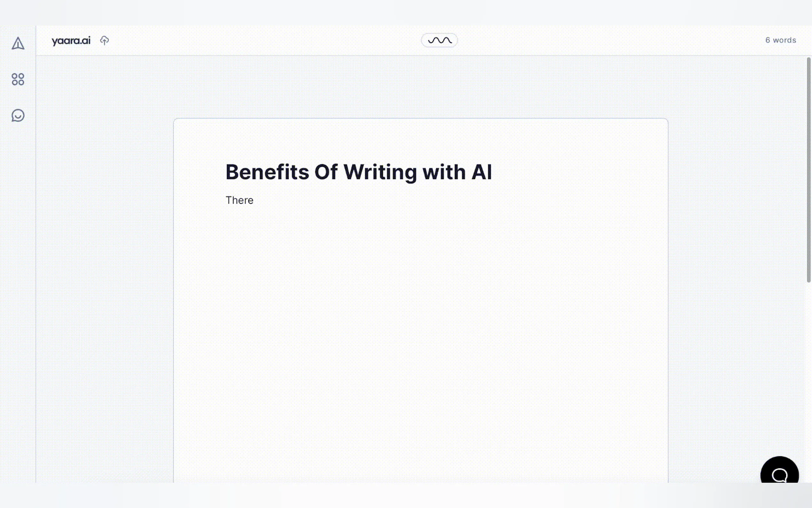Click the word "Benefits" in the title
Viewport: 812px width, 508px height.
267,172
